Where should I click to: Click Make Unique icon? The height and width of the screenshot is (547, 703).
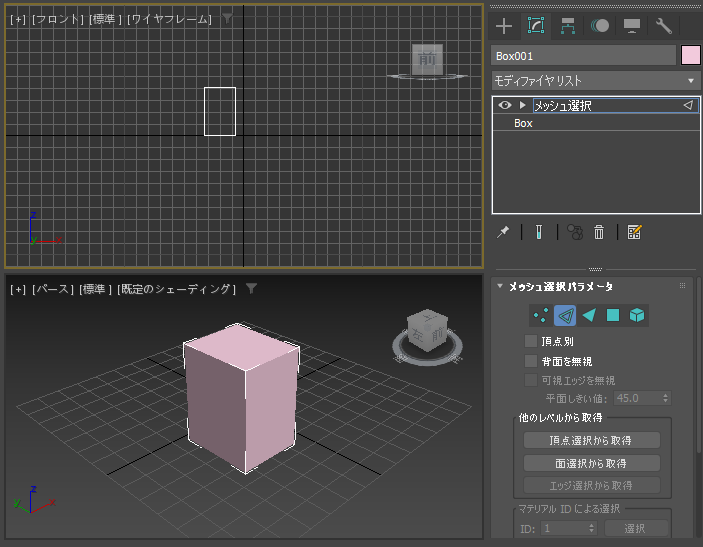click(575, 232)
